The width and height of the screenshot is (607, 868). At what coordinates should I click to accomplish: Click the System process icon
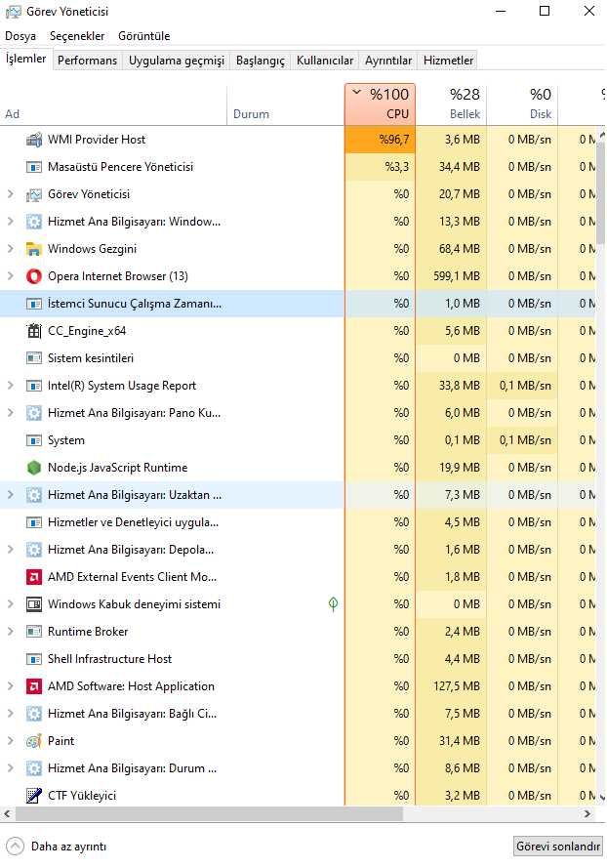pyautogui.click(x=34, y=440)
